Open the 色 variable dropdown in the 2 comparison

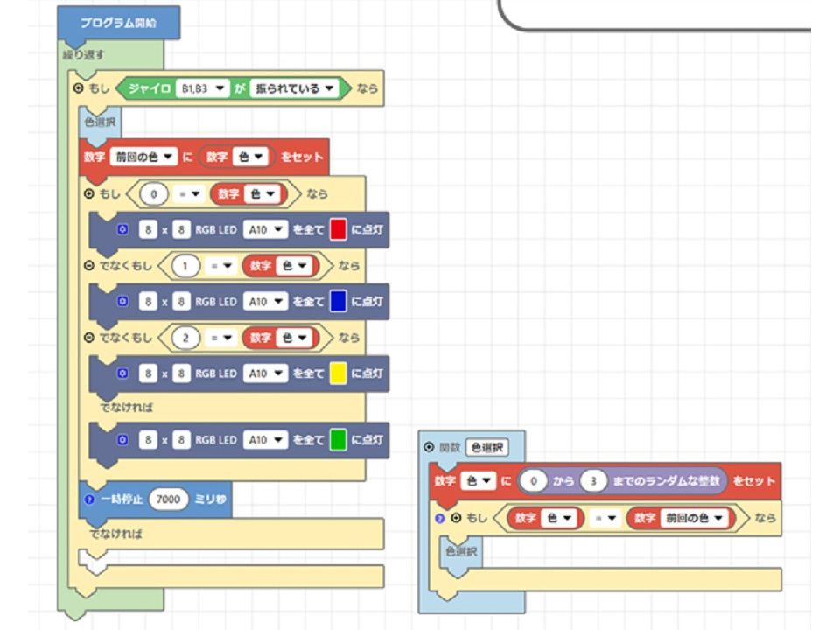point(294,338)
